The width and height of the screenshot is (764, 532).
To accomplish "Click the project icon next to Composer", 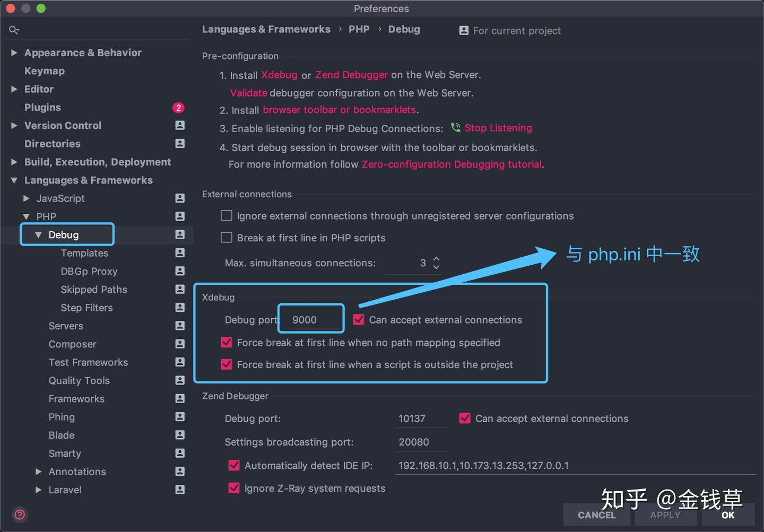I will click(x=179, y=344).
